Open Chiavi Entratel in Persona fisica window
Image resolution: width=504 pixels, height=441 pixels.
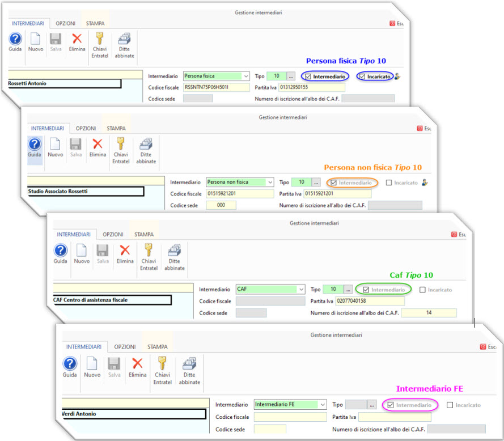pyautogui.click(x=100, y=45)
